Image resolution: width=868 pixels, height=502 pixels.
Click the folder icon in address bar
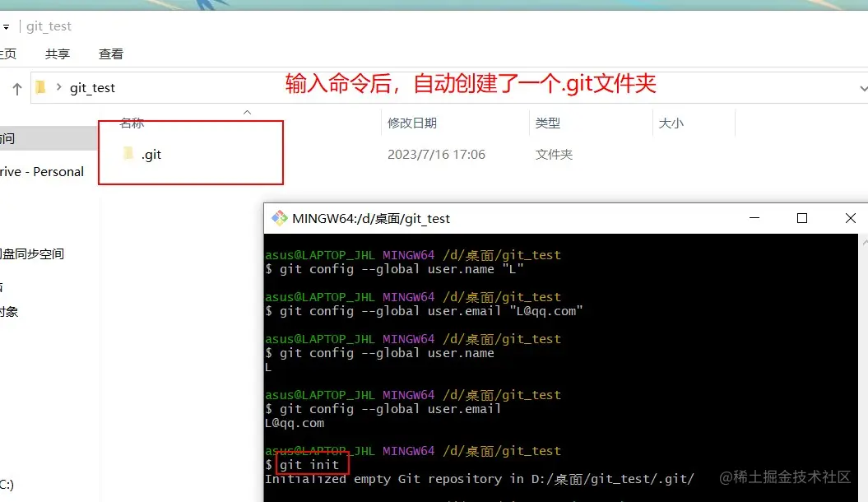tap(40, 87)
